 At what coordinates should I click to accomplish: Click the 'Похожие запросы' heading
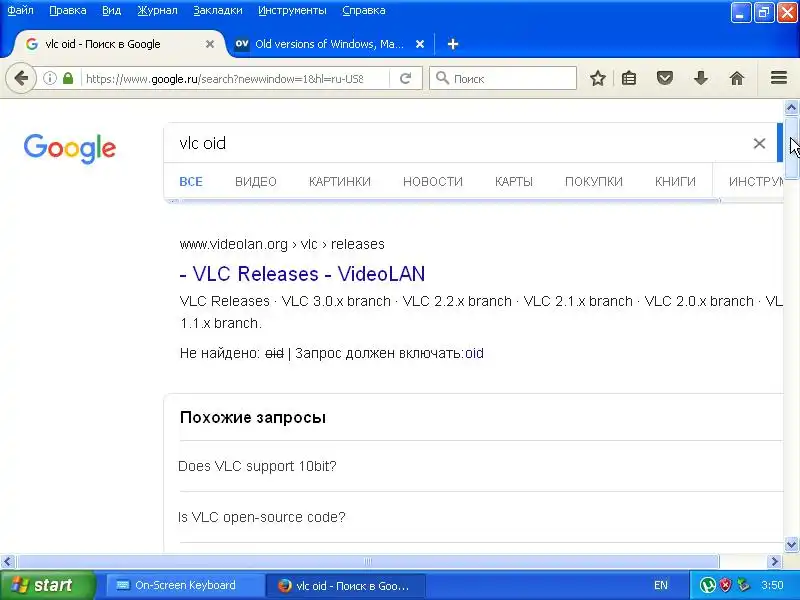(253, 417)
